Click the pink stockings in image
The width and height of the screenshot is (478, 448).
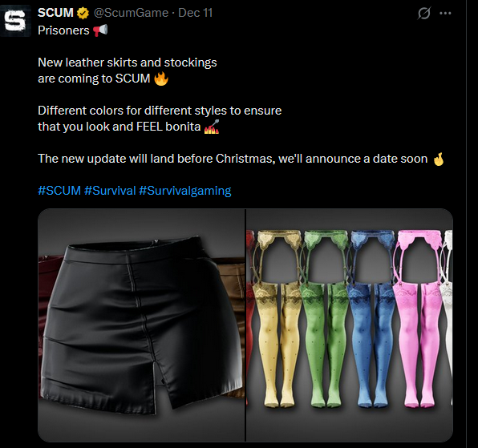pyautogui.click(x=419, y=318)
